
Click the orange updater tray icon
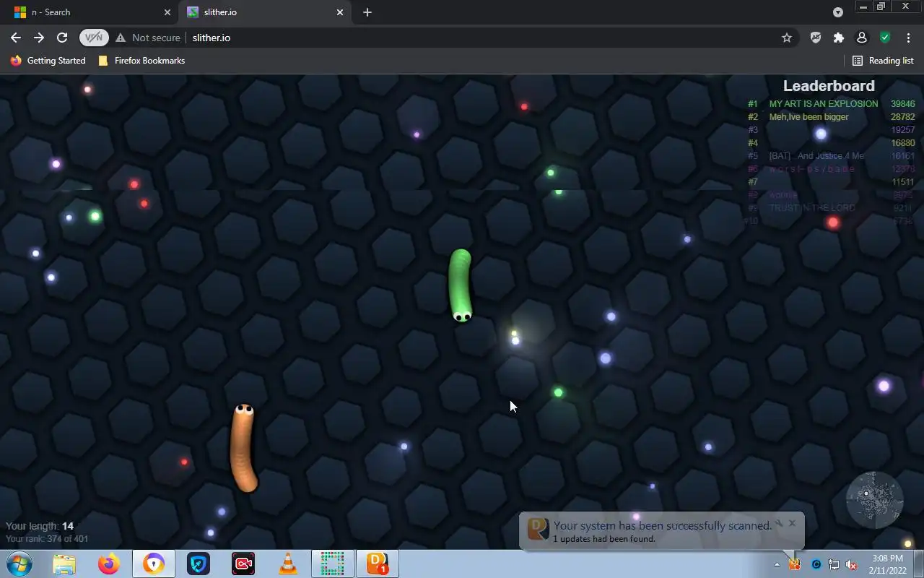pos(796,564)
